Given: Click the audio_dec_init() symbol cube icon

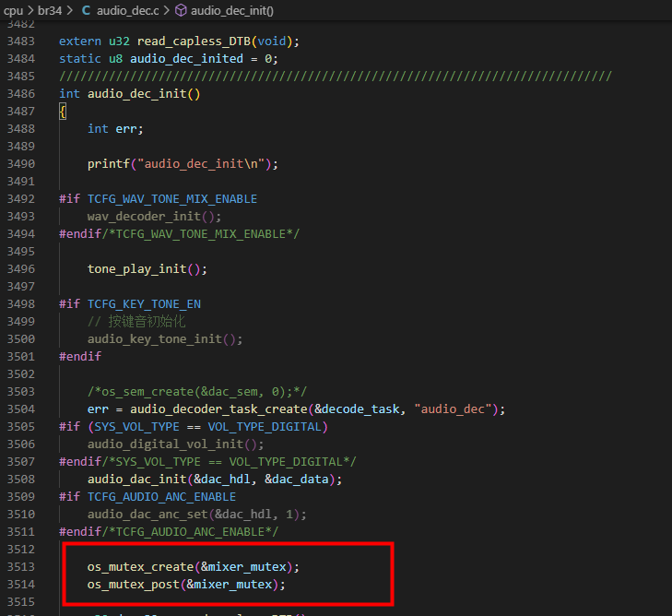Looking at the screenshot, I should [182, 10].
